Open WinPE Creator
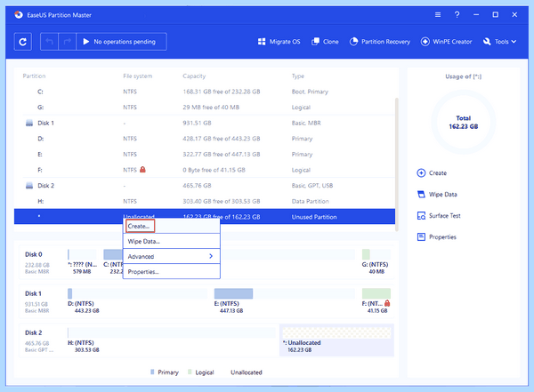The image size is (534, 392). click(447, 42)
